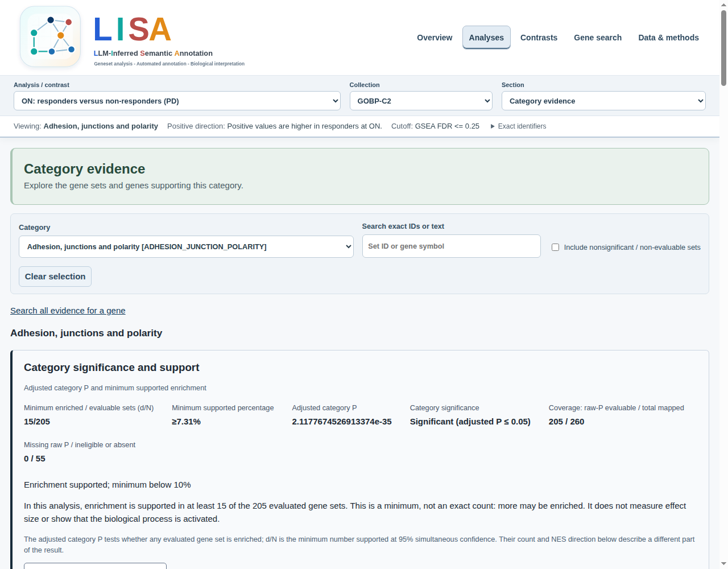Open the Gene search page
This screenshot has width=728, height=569.
pos(598,38)
